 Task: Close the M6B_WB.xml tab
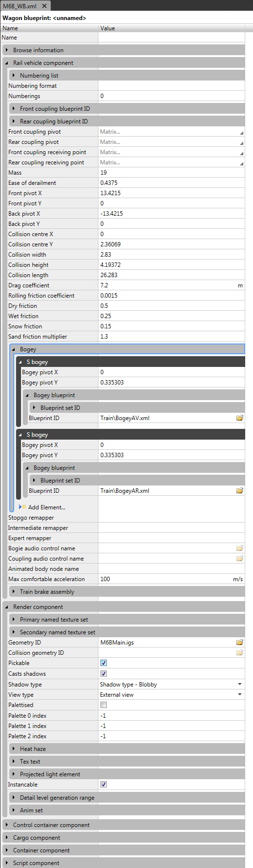44,6
